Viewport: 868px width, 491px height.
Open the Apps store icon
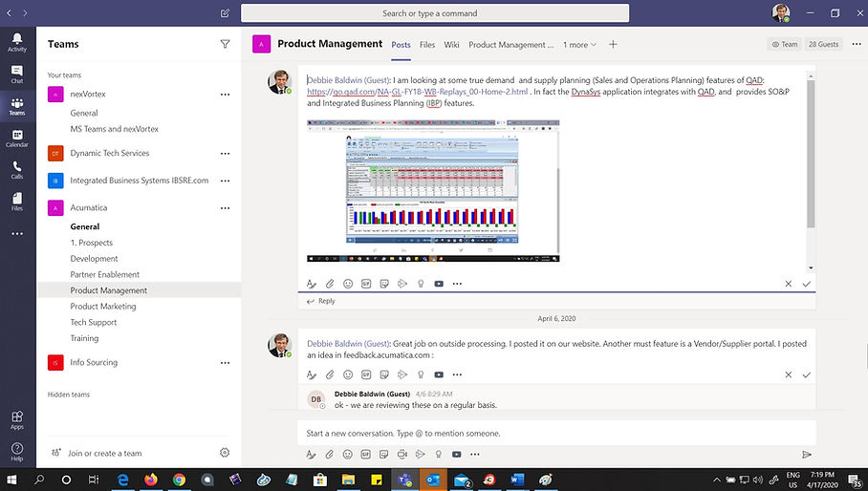(17, 419)
